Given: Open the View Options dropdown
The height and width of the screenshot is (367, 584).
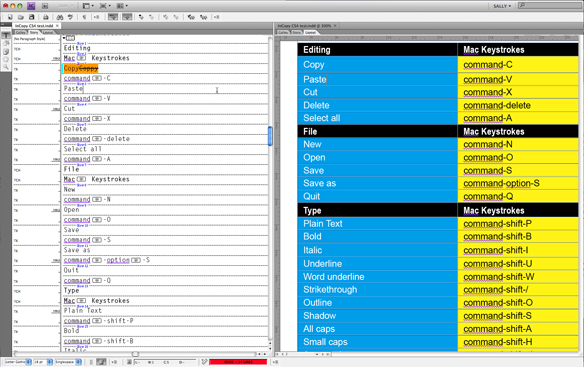Looking at the screenshot, I should [x=88, y=6].
